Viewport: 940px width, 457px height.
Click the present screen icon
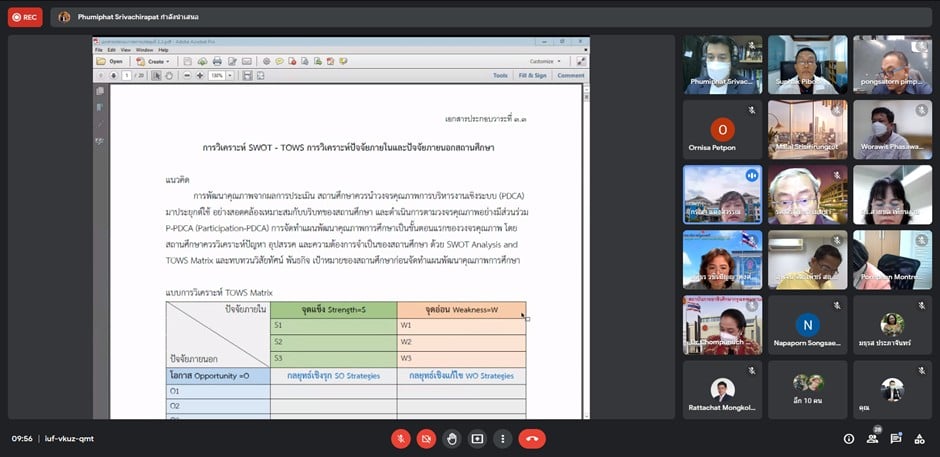(x=477, y=438)
